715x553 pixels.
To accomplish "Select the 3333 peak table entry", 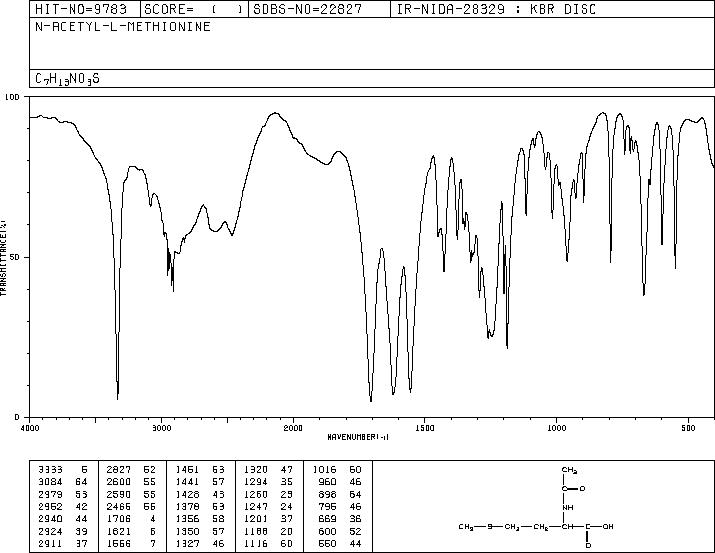I will pos(62,470).
